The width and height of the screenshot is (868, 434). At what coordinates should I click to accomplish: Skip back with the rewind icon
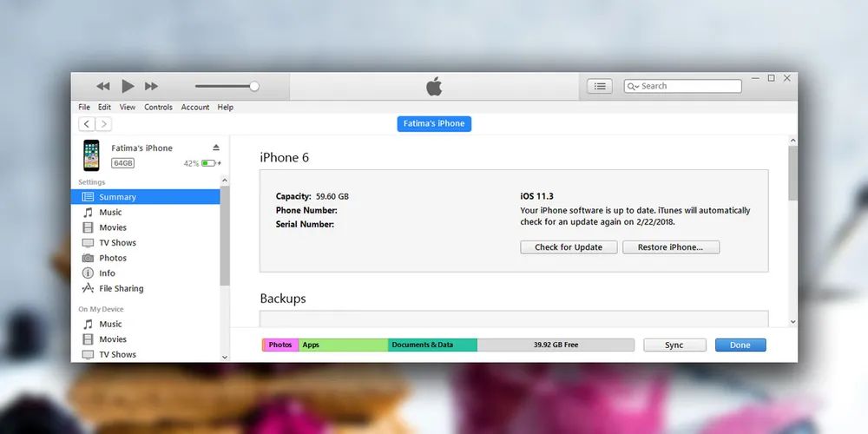click(103, 86)
